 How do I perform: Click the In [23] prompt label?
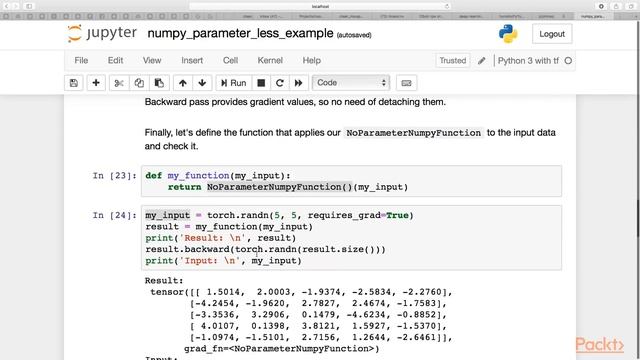click(114, 176)
